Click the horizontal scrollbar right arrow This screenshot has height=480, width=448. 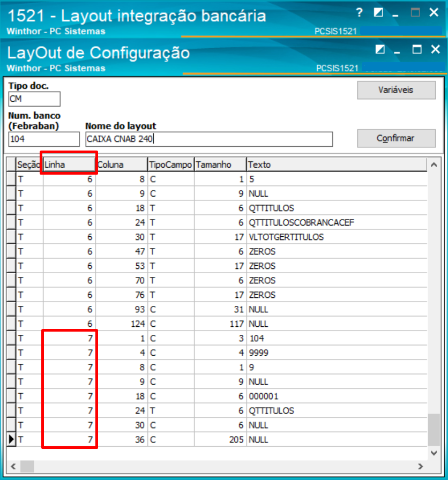tap(421, 467)
